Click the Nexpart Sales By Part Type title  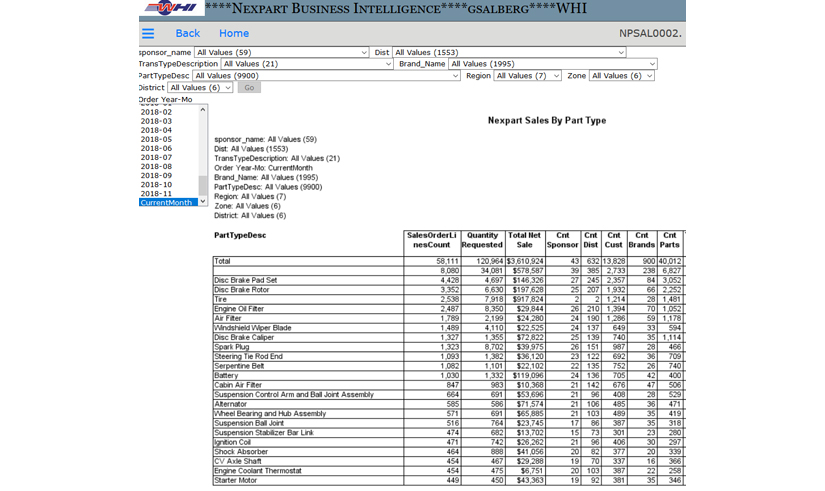click(547, 121)
